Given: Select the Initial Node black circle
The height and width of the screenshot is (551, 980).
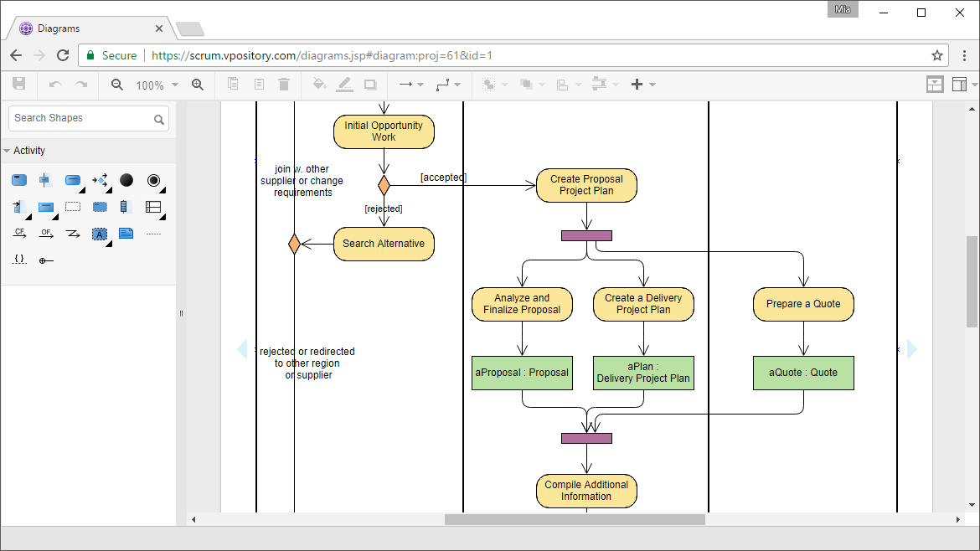Looking at the screenshot, I should (x=126, y=180).
